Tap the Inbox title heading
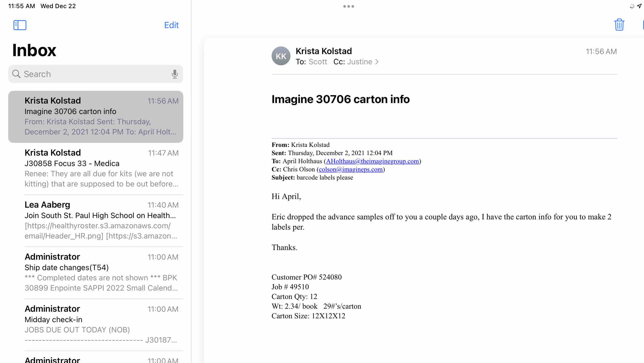The width and height of the screenshot is (644, 363). coord(34,50)
